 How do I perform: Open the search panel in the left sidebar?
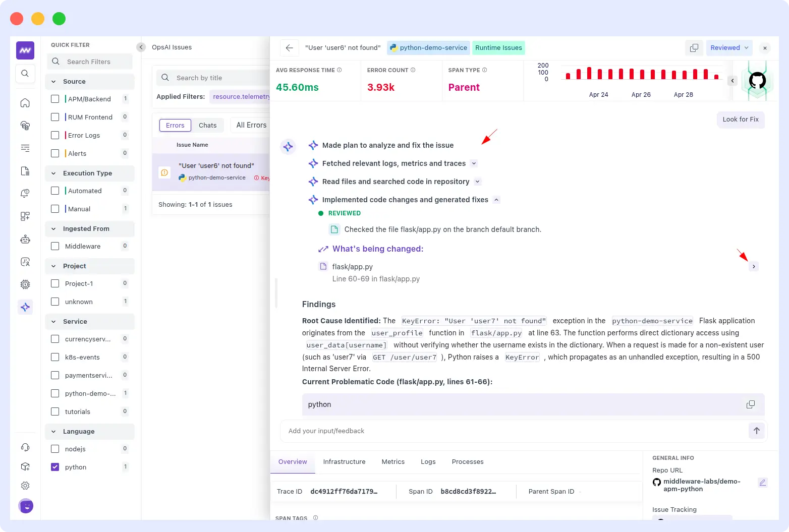click(25, 74)
